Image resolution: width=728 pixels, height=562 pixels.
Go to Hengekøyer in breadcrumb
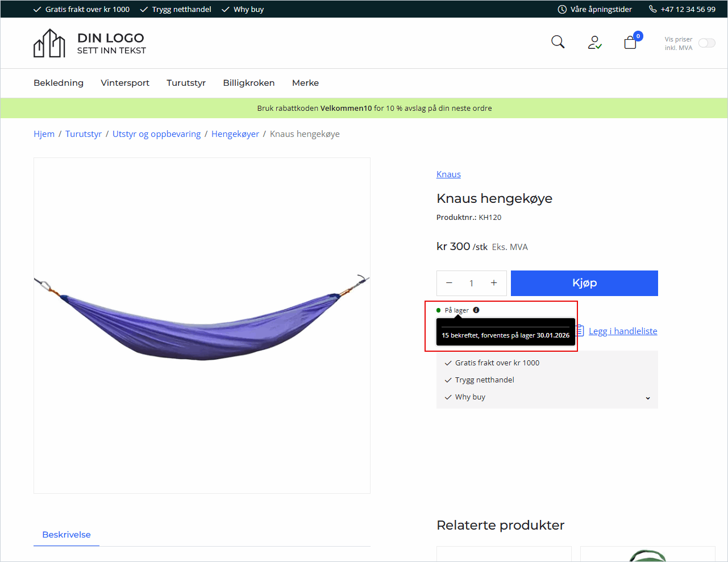(x=235, y=134)
